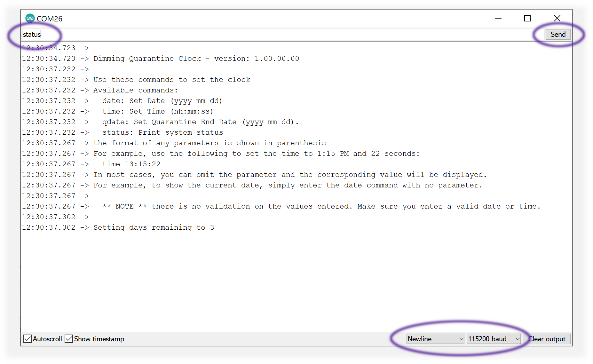
Task: Open the Newline line-ending dropdown
Action: click(x=435, y=339)
